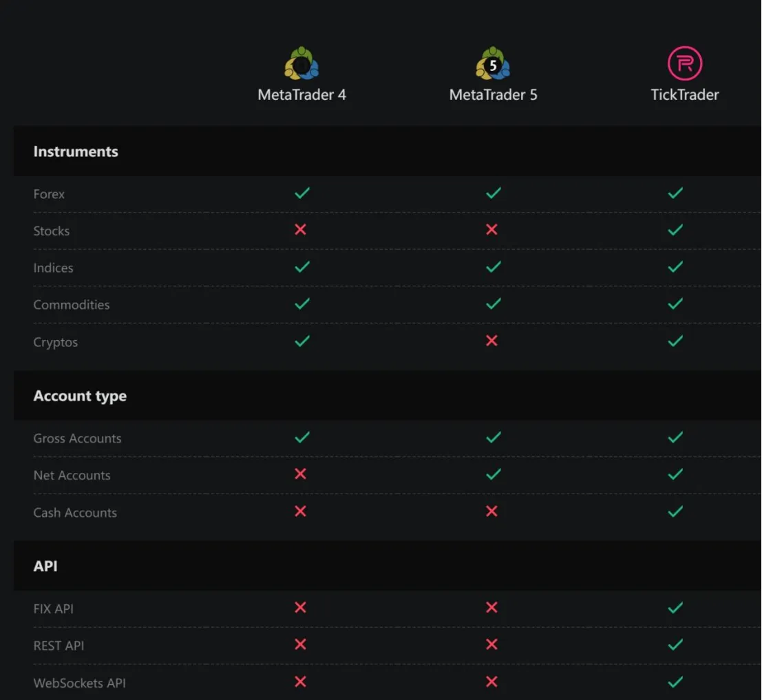Click the Net Accounts checkmark under MetaTrader 5

point(494,474)
